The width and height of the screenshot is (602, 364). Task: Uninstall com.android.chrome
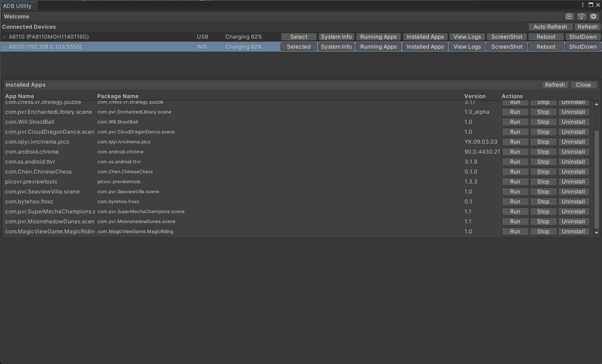click(x=573, y=152)
